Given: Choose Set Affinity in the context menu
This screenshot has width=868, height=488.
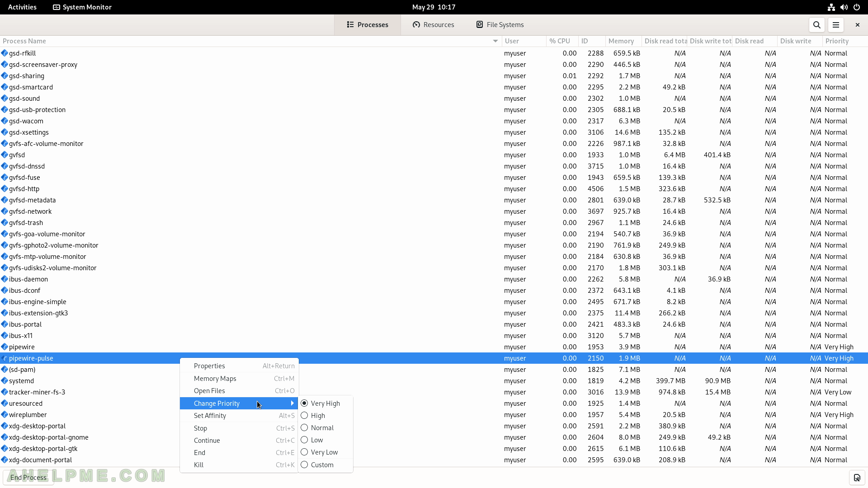Looking at the screenshot, I should point(239,416).
